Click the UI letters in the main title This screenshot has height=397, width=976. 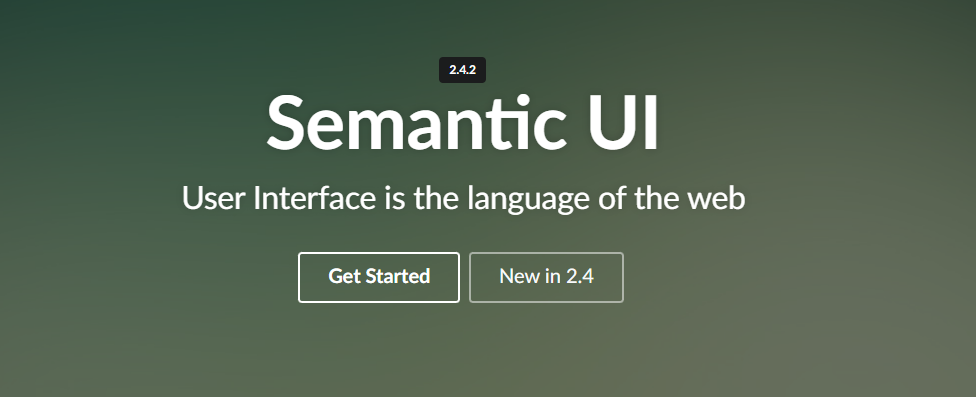pos(624,123)
